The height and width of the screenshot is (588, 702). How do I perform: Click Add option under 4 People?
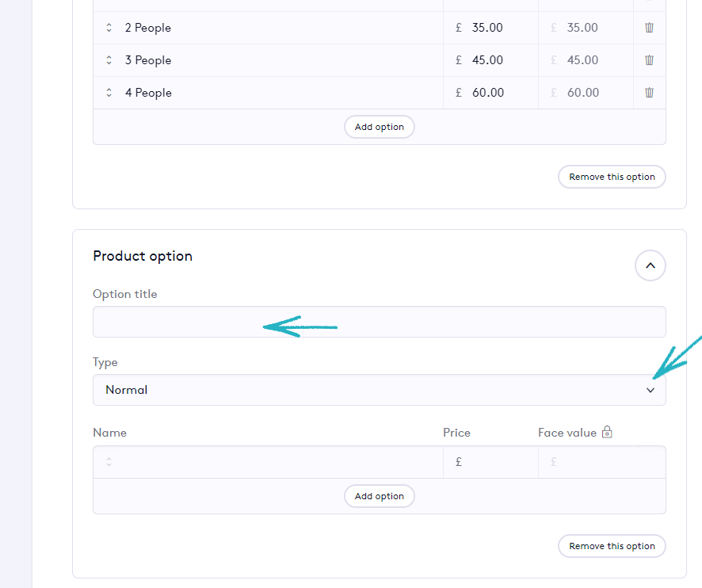pos(379,127)
